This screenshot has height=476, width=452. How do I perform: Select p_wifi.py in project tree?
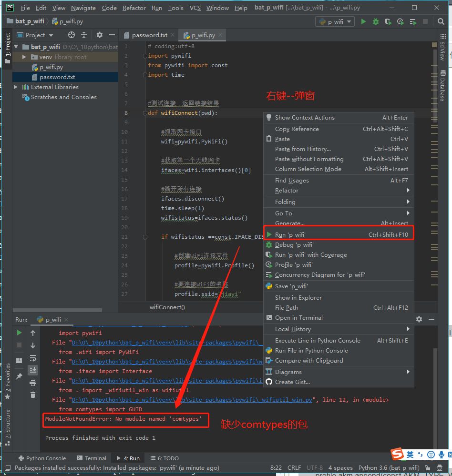pos(51,67)
